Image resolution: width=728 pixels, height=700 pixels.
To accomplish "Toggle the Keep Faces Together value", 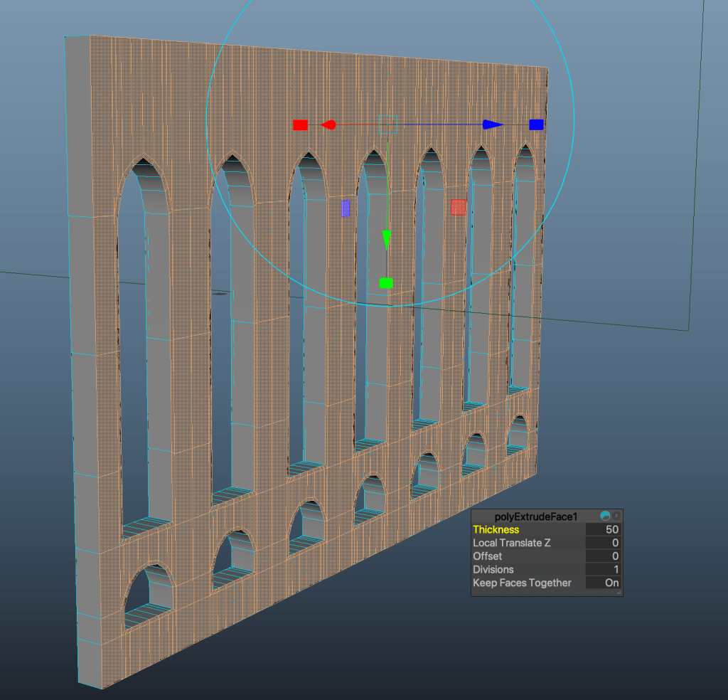I will (604, 583).
